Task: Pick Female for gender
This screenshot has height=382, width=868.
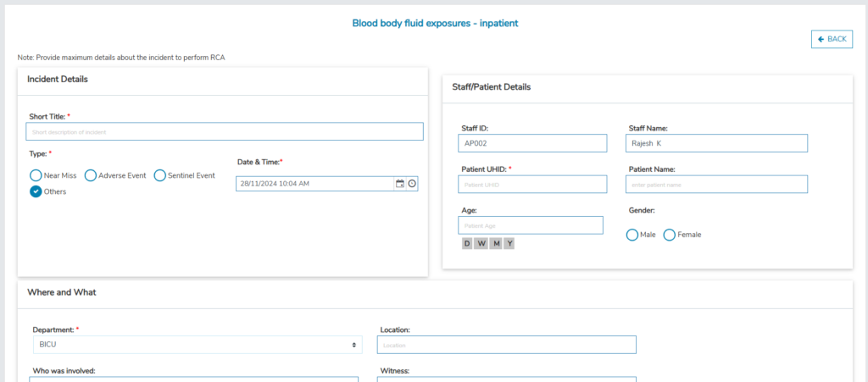Action: tap(670, 235)
